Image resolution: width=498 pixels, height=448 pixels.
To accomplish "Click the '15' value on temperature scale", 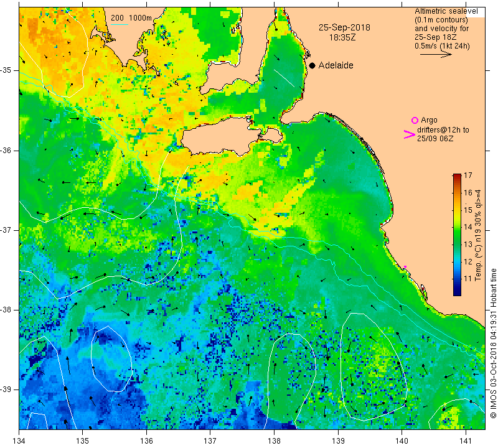I will pos(468,210).
